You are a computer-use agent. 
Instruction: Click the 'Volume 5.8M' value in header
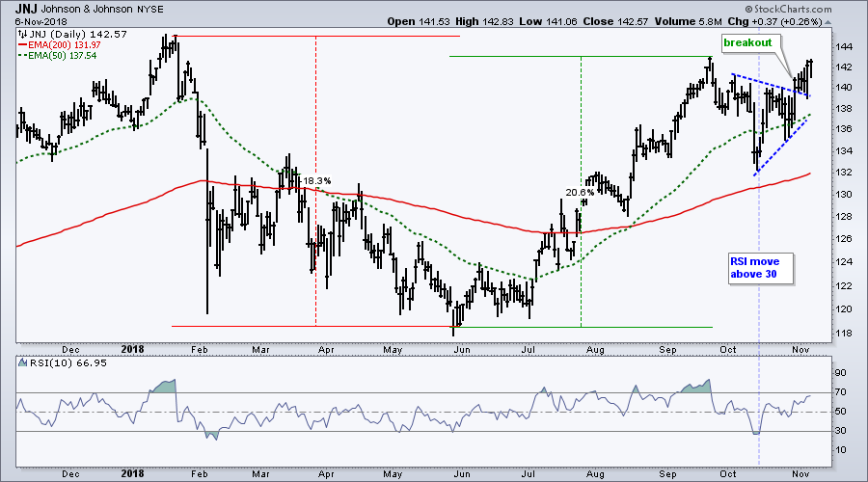(x=688, y=21)
